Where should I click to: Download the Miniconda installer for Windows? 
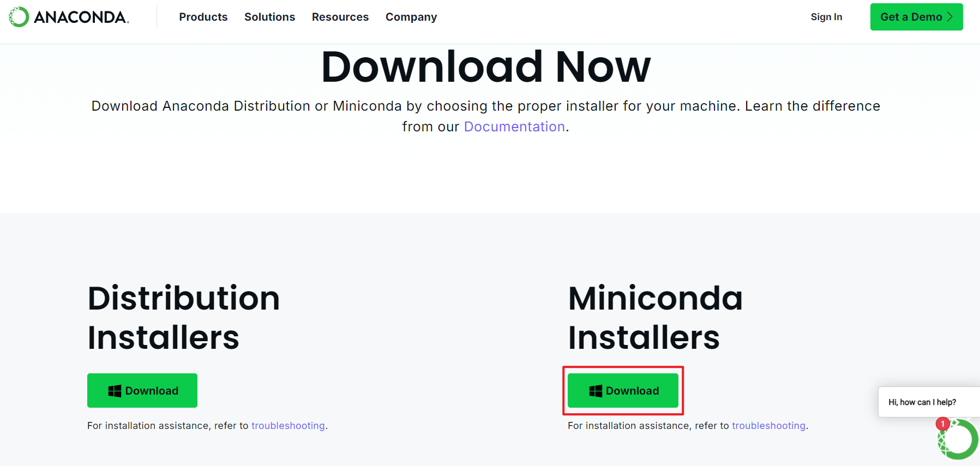click(x=623, y=390)
